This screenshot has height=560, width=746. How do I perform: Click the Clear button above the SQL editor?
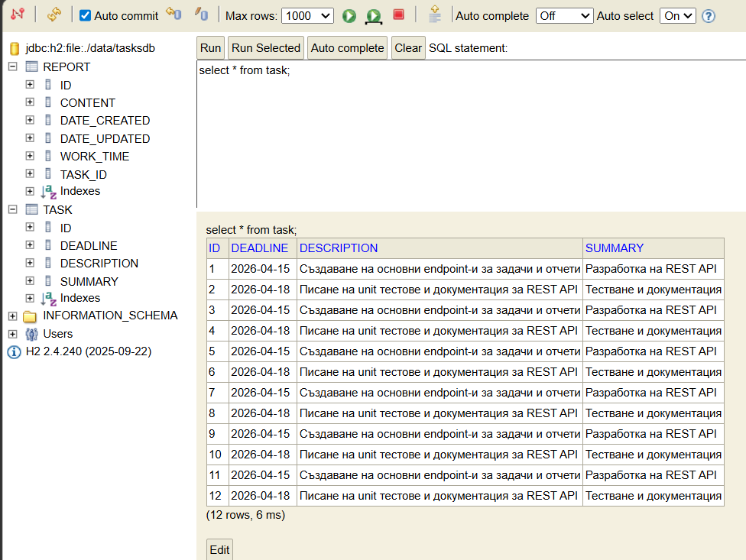click(x=408, y=48)
